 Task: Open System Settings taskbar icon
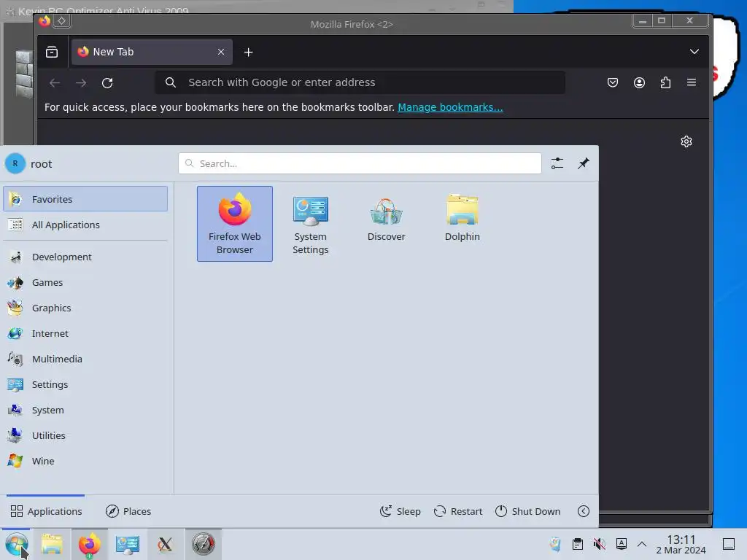click(127, 544)
